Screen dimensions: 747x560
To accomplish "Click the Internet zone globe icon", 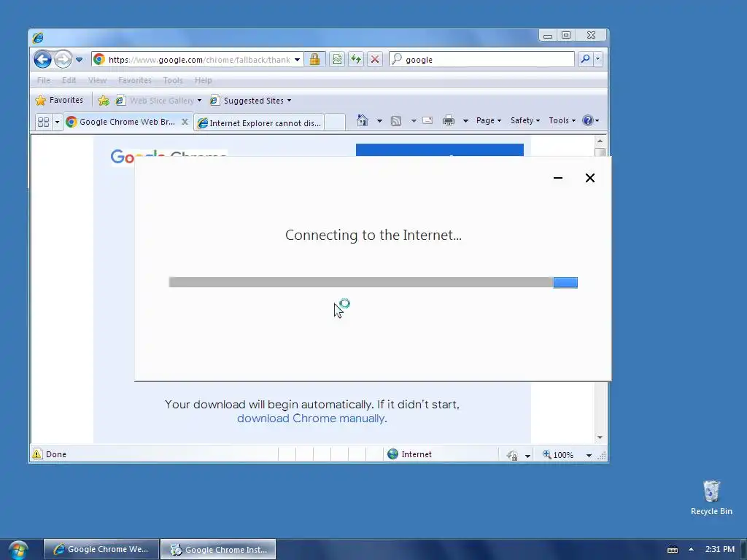I will tap(393, 454).
